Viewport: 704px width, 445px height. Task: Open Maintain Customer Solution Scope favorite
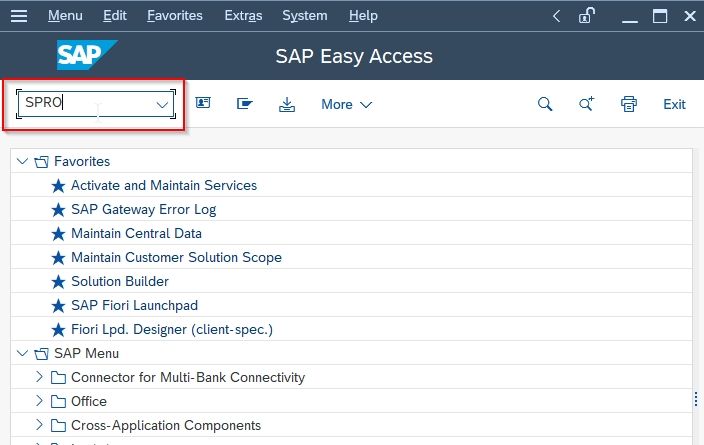pos(176,257)
